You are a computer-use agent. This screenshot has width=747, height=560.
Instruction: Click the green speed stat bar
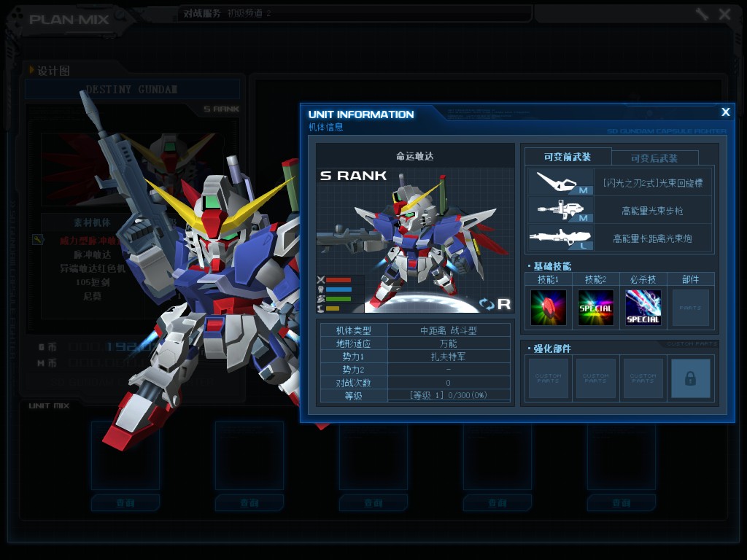(x=338, y=299)
